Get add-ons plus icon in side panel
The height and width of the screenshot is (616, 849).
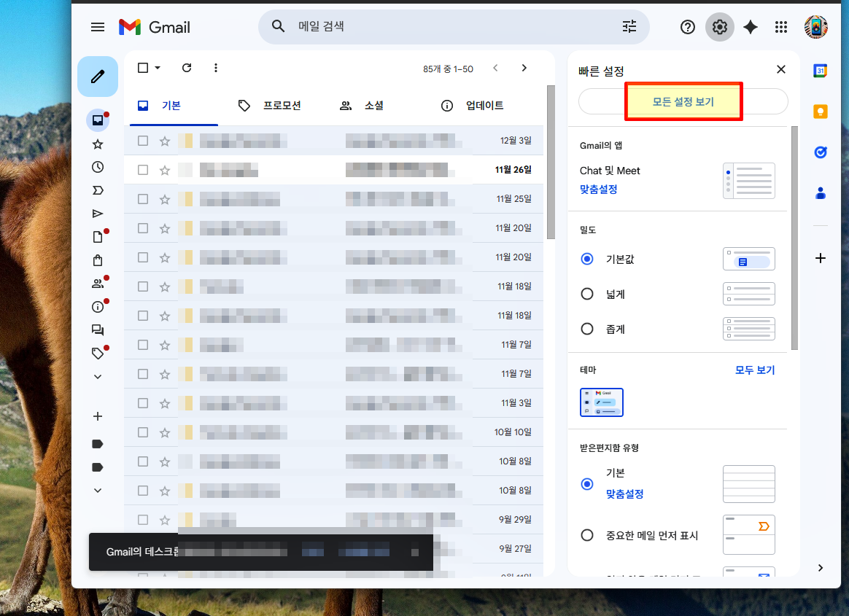[x=821, y=258]
